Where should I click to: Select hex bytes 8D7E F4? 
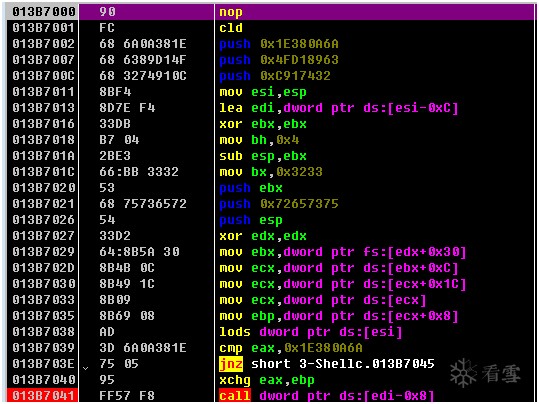pyautogui.click(x=127, y=108)
